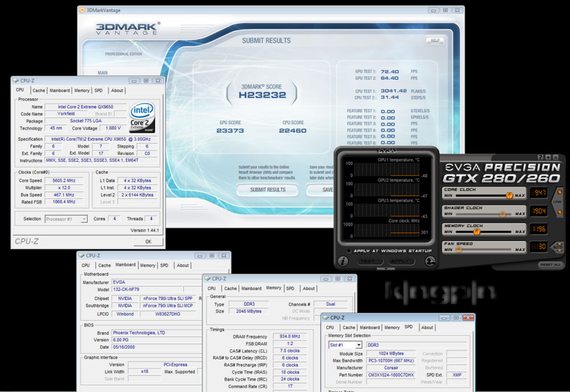The height and width of the screenshot is (392, 570).
Task: Click the Memory Clock value display 1196
Action: 538,229
